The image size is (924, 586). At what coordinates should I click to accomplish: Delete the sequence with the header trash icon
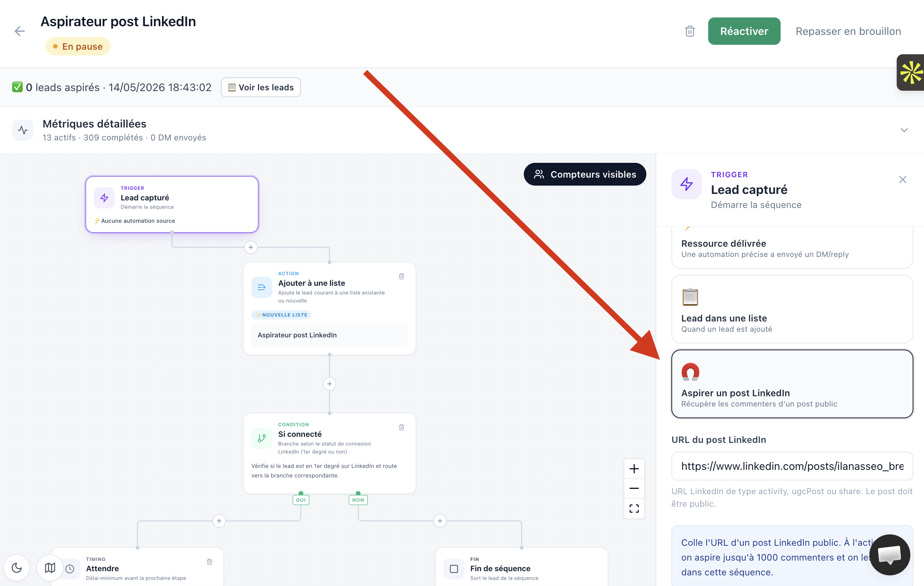point(690,31)
